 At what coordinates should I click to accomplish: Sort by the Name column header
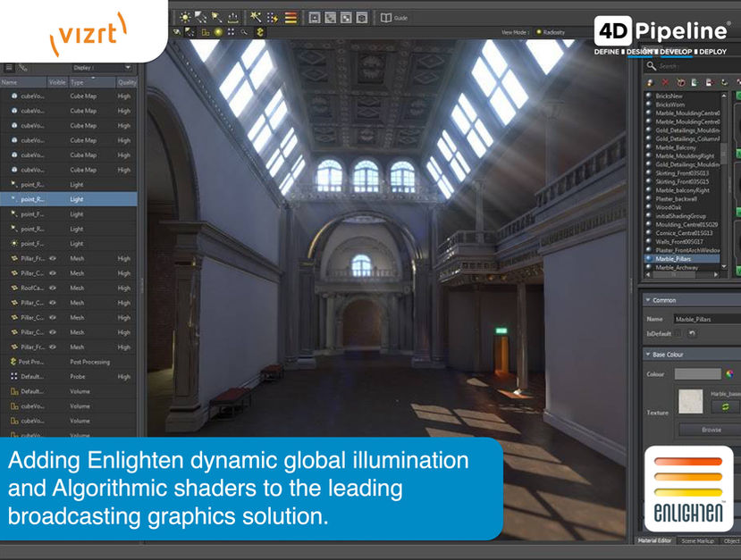pos(23,82)
